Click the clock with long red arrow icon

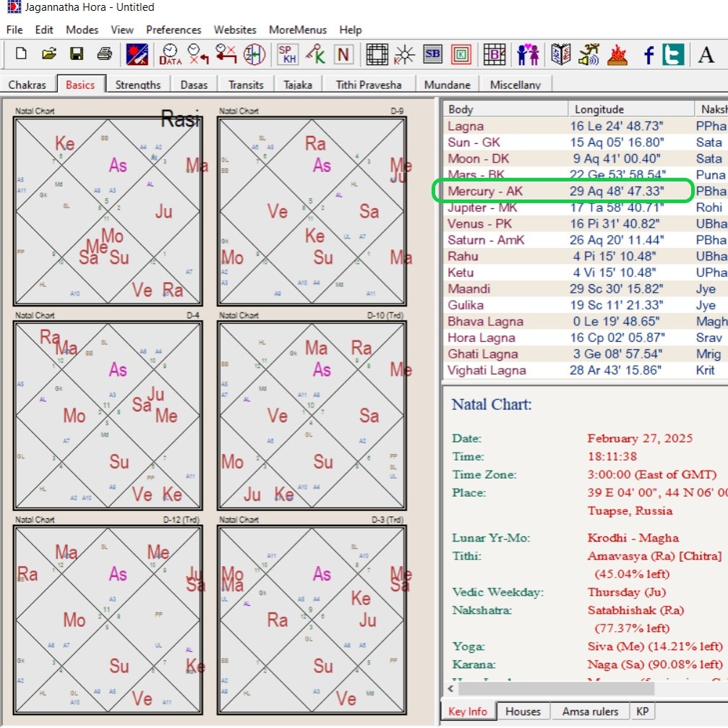click(226, 54)
